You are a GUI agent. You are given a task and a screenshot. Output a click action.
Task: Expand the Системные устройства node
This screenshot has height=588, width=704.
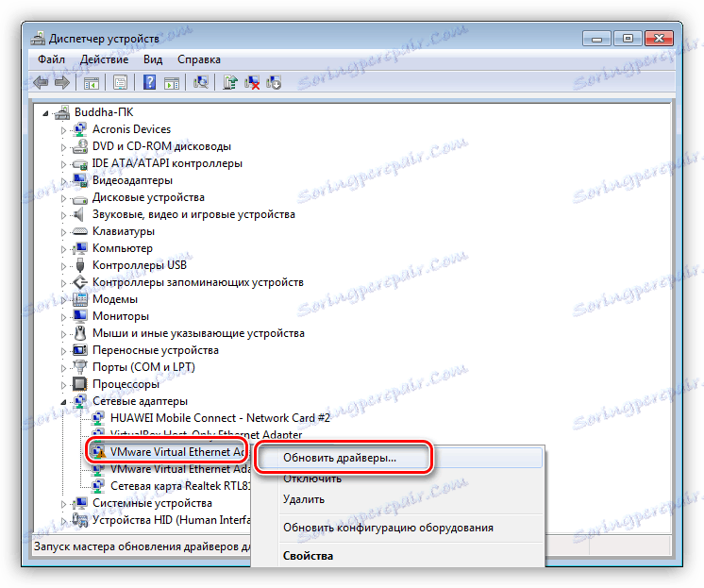(x=63, y=504)
